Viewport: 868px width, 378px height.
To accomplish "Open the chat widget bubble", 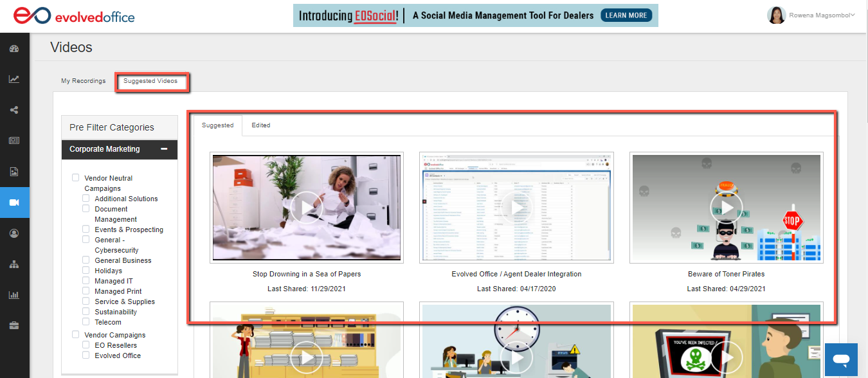I will tap(841, 359).
